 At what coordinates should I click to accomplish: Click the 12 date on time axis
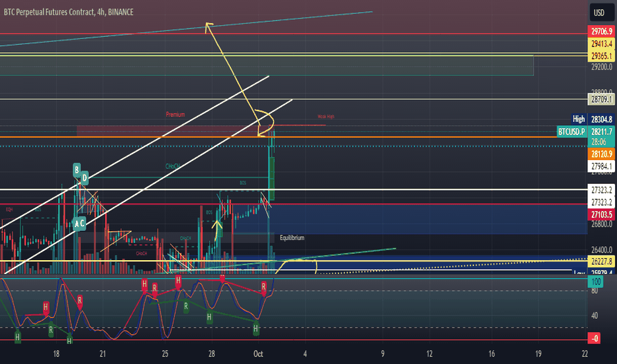click(x=429, y=353)
